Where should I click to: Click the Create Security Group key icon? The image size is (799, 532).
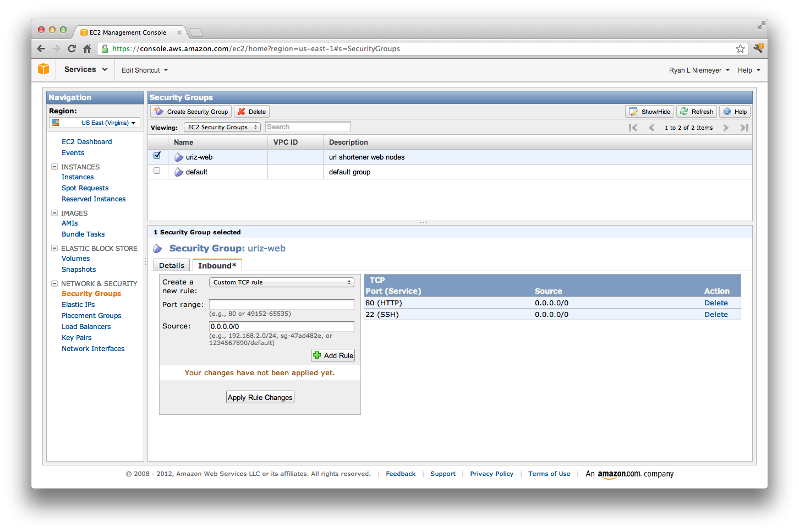pyautogui.click(x=159, y=111)
